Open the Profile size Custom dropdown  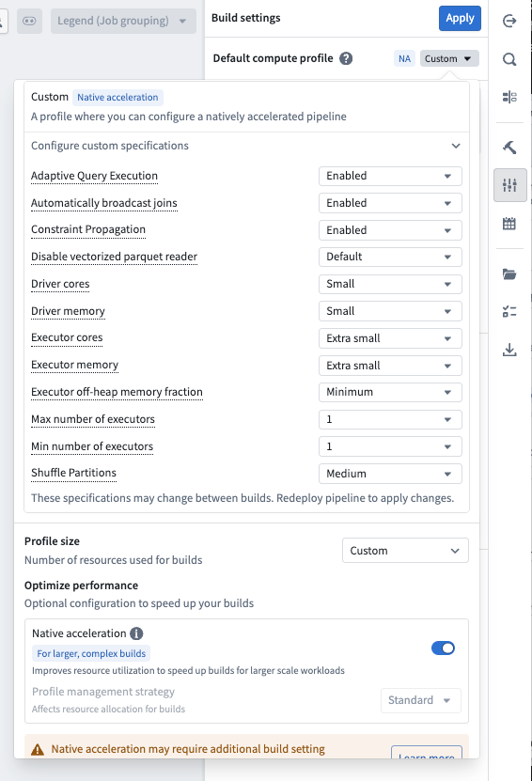point(405,551)
